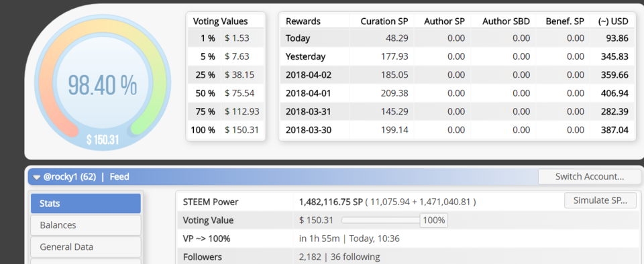Click the 100% slider value label
The height and width of the screenshot is (264, 644).
click(x=434, y=220)
